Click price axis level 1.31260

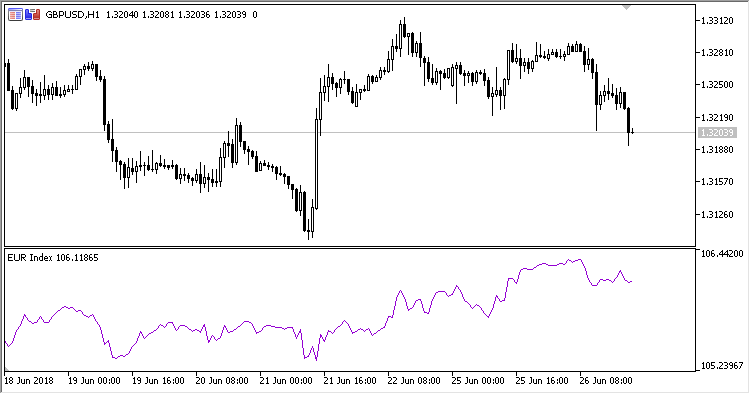point(717,214)
